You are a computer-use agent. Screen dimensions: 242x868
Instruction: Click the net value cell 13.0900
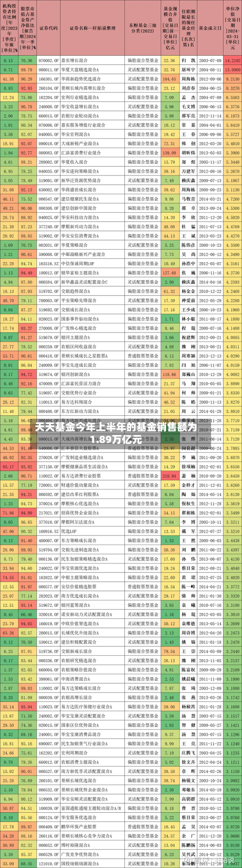click(x=232, y=70)
